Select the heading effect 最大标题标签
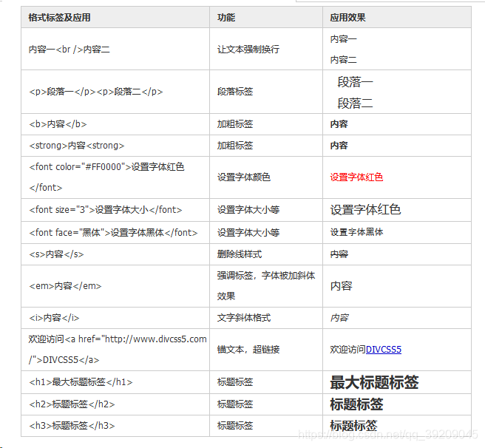Screen dimensions: 485x448 374,382
